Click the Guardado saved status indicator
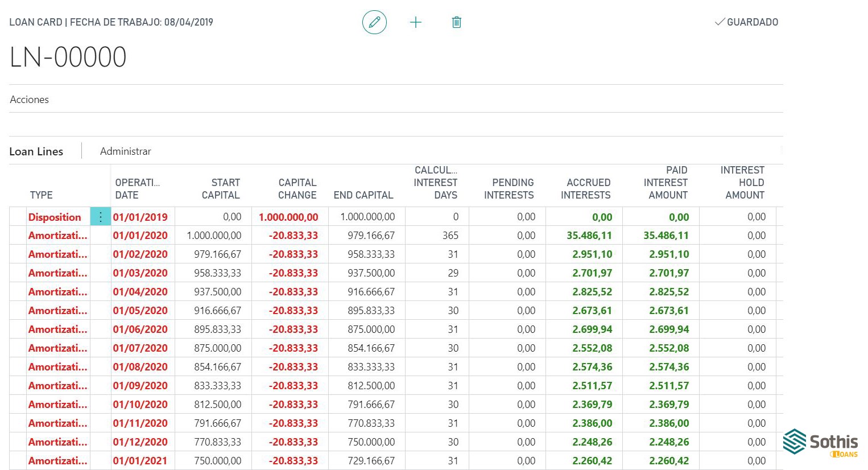 (x=746, y=22)
